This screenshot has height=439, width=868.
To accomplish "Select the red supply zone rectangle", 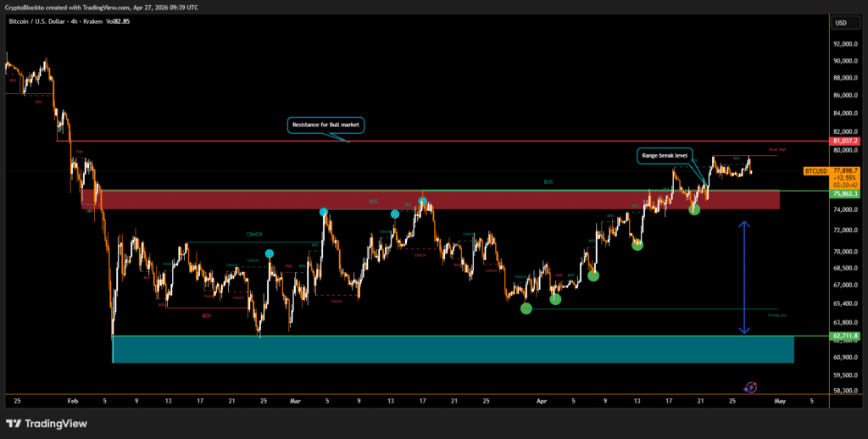I will pos(424,200).
